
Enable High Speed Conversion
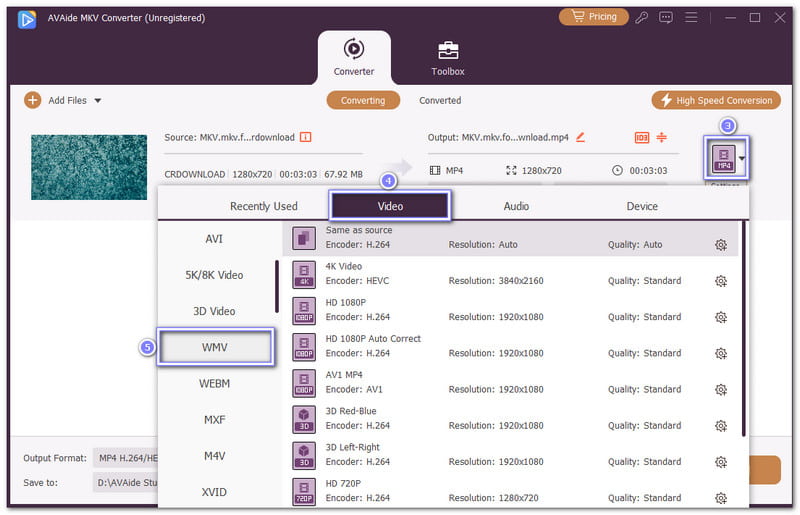click(716, 100)
